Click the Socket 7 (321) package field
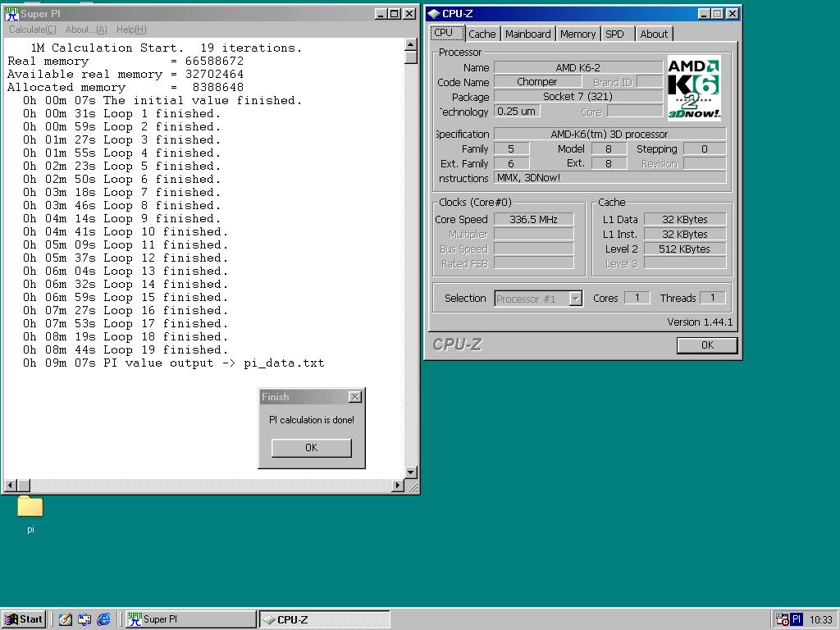 tap(578, 97)
